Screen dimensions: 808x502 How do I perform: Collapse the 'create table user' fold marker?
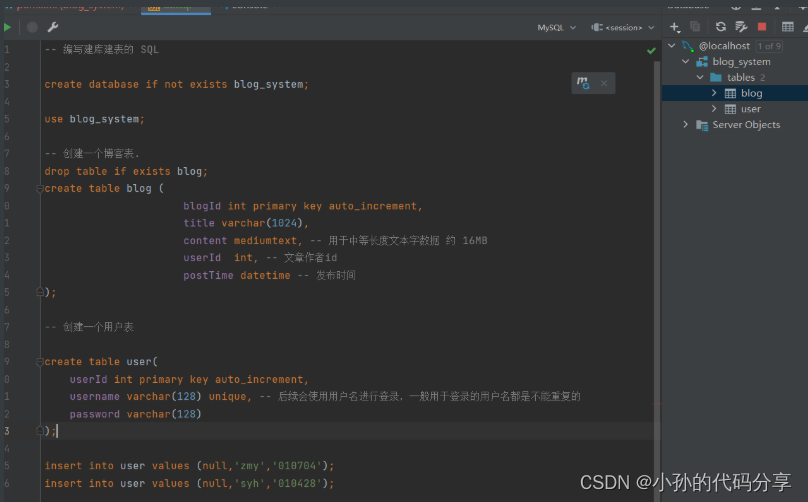[40, 362]
